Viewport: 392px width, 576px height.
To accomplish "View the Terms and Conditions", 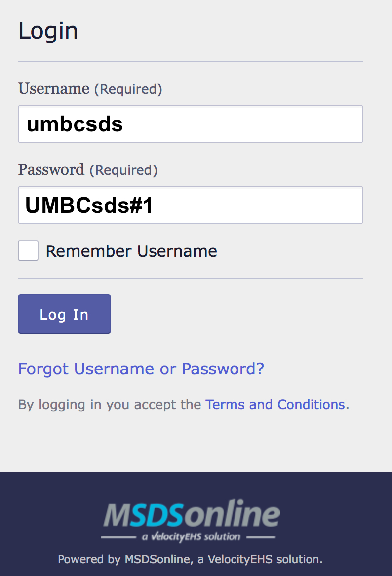I will click(x=275, y=404).
